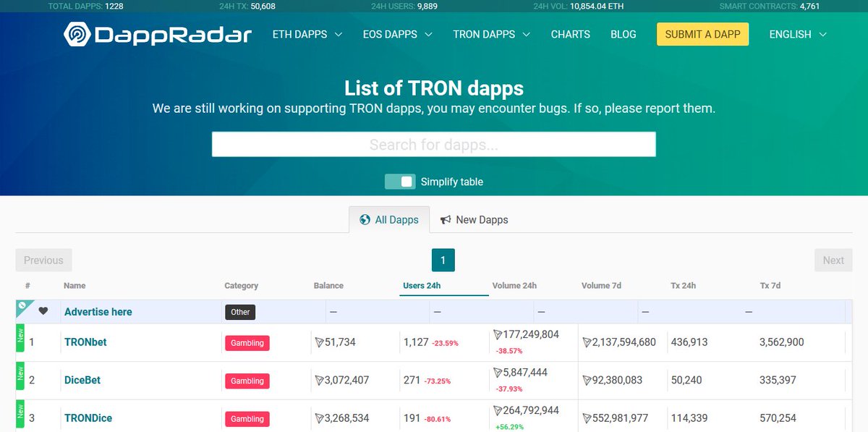Click TRONbet Tx 7d value 3,562,900
868x432 pixels.
click(x=782, y=342)
